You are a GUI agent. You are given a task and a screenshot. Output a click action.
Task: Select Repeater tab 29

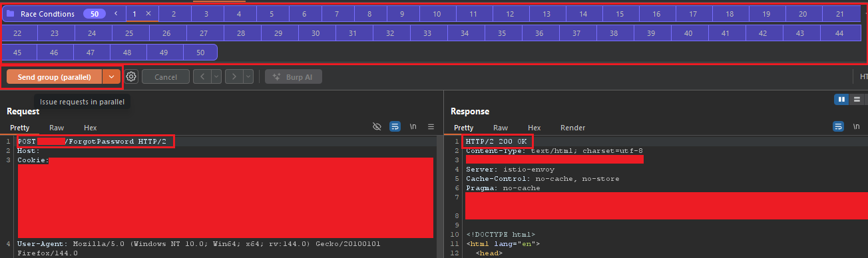click(278, 33)
